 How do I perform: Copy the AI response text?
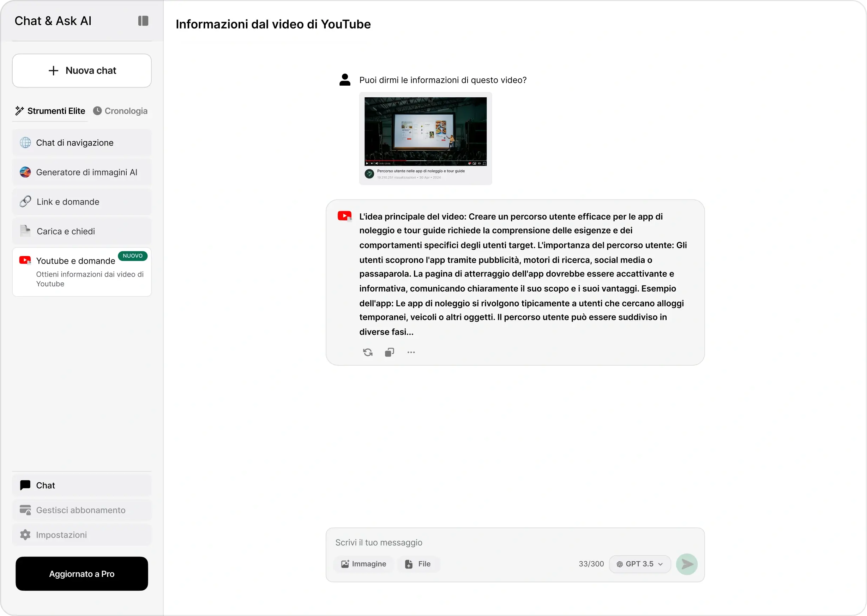click(x=390, y=352)
